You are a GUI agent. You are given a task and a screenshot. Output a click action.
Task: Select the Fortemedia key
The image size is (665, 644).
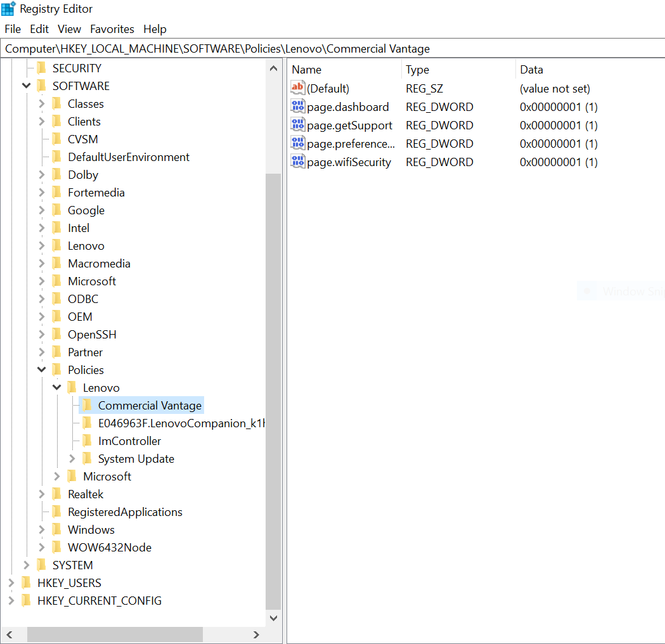[x=96, y=193]
